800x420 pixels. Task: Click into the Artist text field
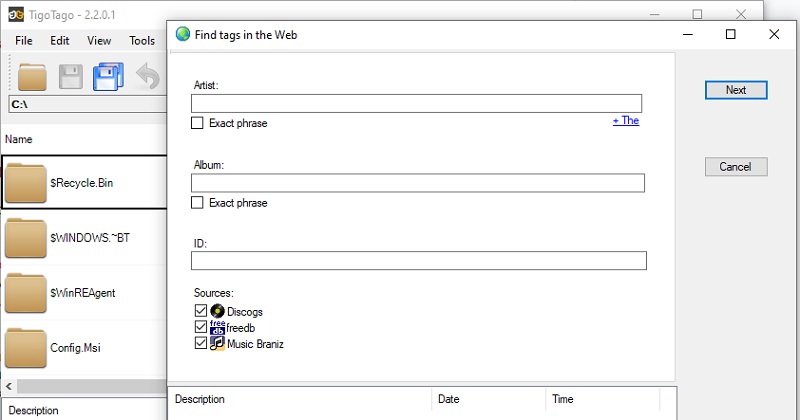[x=416, y=103]
